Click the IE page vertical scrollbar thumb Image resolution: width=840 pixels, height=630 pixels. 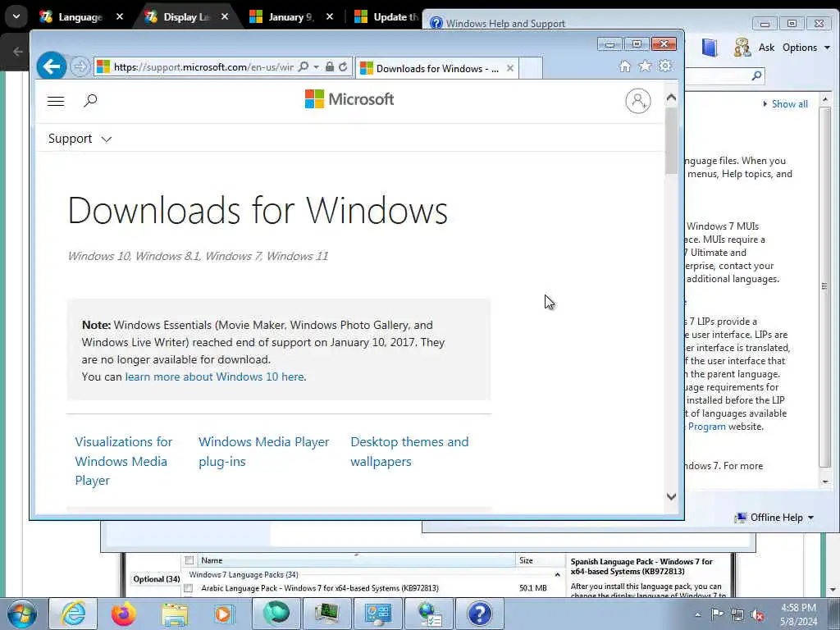pos(671,141)
